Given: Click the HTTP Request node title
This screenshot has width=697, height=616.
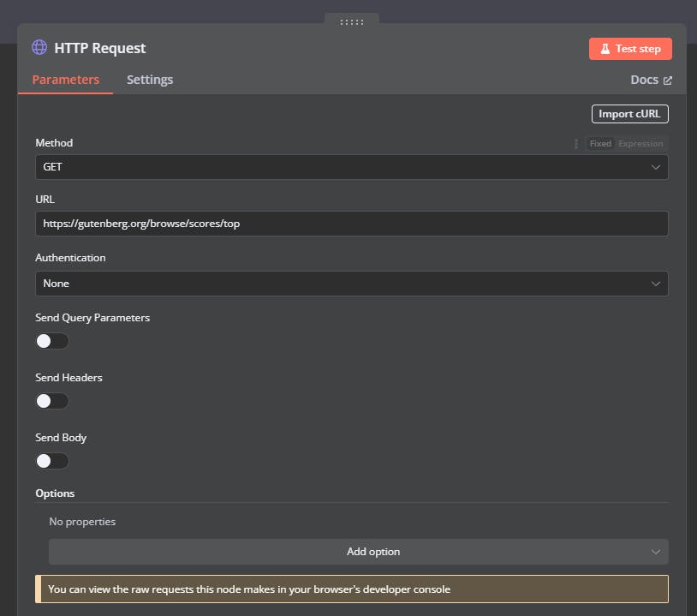Looking at the screenshot, I should [x=100, y=48].
